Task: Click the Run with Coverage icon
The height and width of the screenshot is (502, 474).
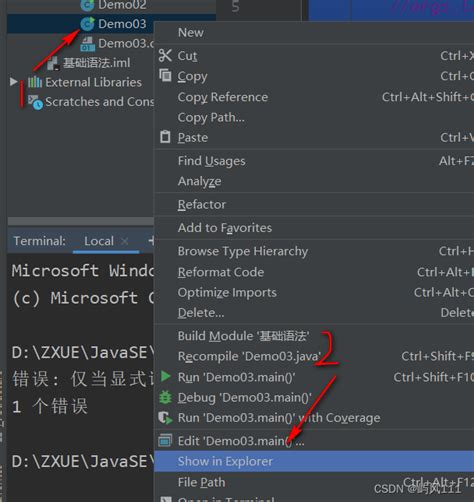Action: (x=165, y=418)
